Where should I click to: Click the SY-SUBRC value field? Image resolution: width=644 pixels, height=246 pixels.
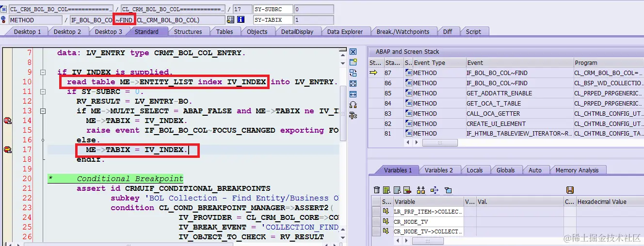[314, 9]
